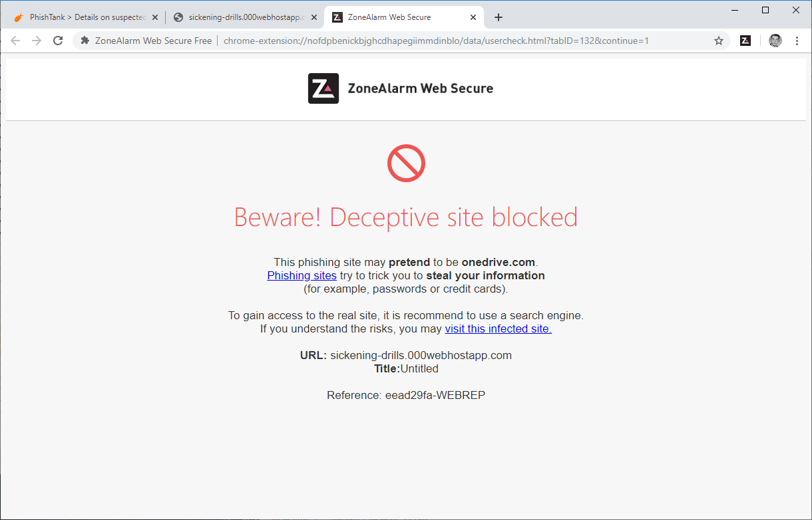Close the ZoneAlarm Web Secure tab

point(473,17)
